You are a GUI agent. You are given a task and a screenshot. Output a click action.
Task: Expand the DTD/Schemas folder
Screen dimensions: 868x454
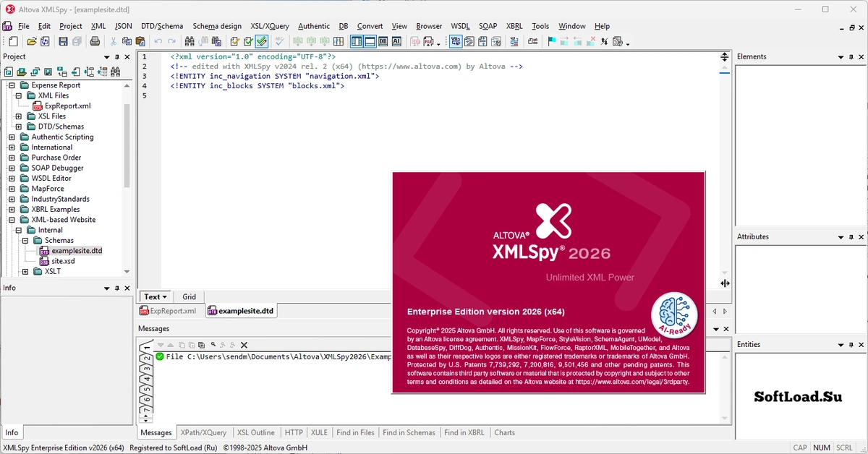(19, 127)
